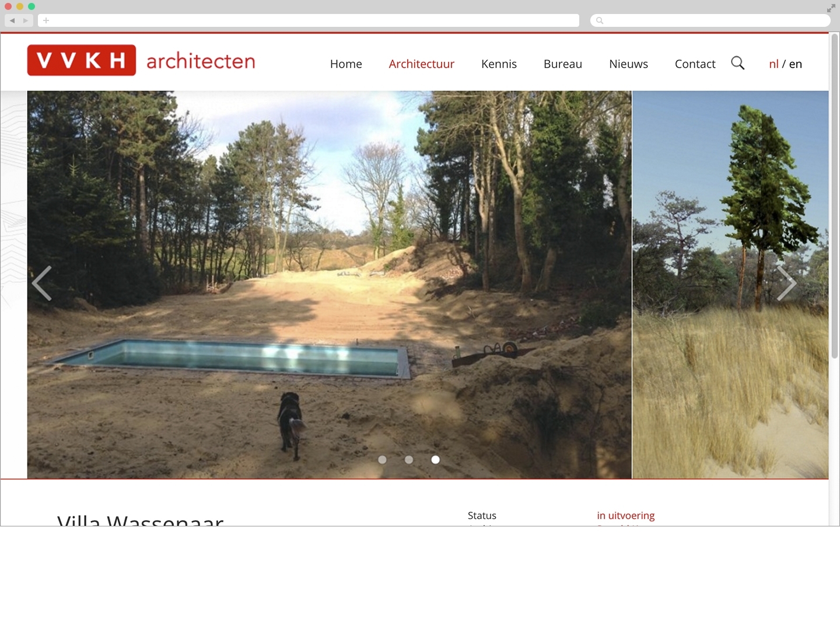Screen dimensions: 840x642
Task: Click the VVKH architecten logo
Action: [141, 61]
